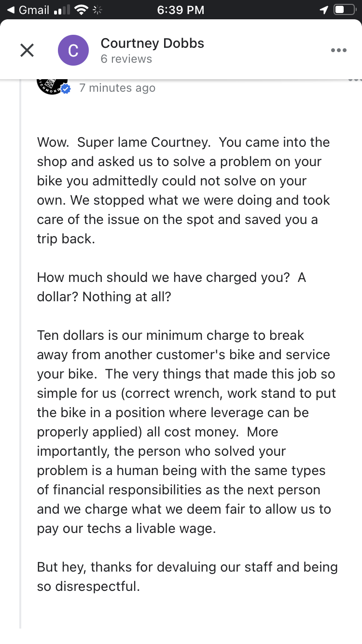
Task: Tap the "Ten dollars is our minimum" paragraph
Action: click(186, 432)
